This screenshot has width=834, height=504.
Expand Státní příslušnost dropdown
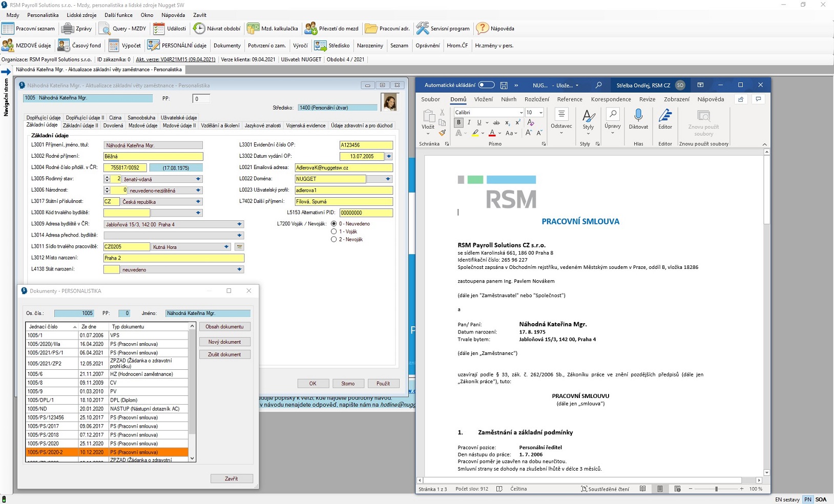(x=198, y=202)
